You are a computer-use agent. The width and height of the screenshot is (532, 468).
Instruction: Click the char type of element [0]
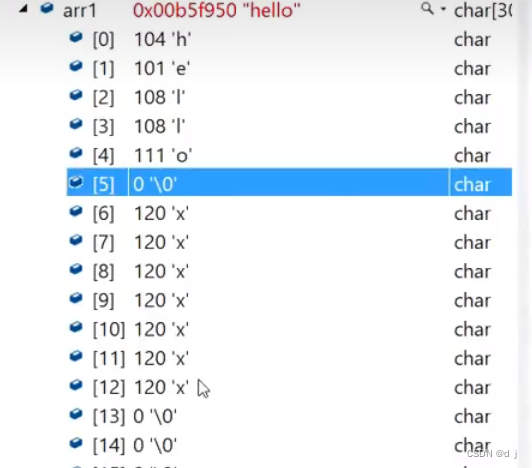pos(472,40)
